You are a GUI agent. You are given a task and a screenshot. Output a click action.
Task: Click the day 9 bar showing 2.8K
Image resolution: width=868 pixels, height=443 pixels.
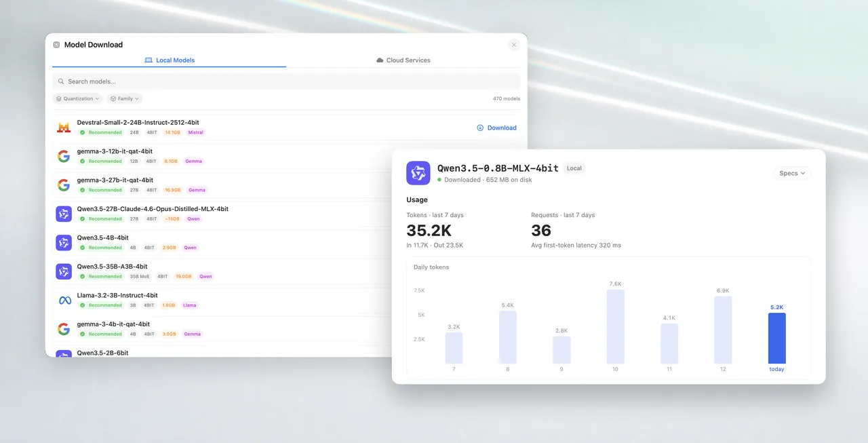561,350
